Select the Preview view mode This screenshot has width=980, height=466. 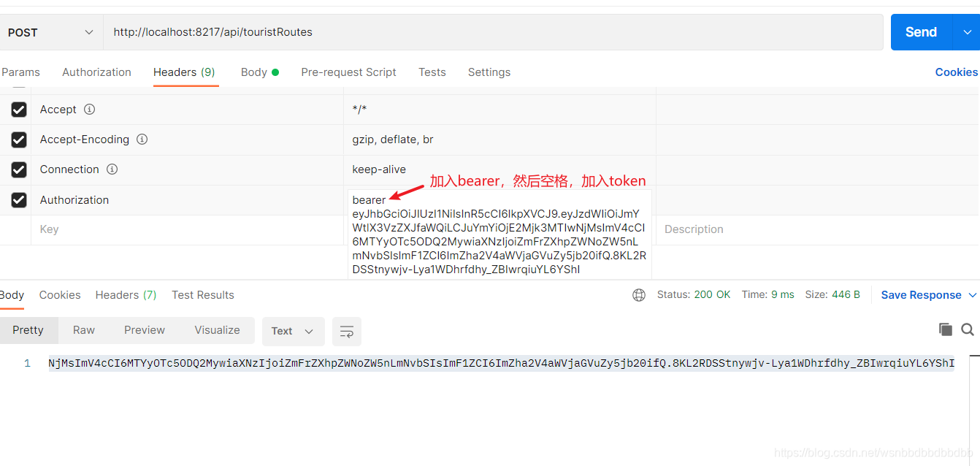click(x=145, y=330)
